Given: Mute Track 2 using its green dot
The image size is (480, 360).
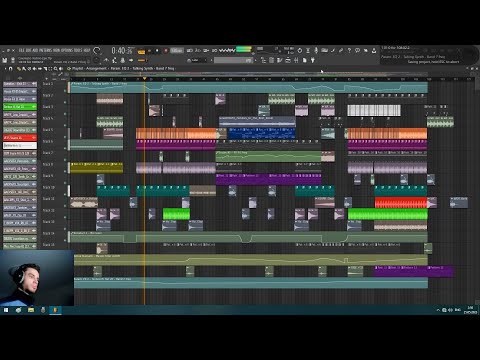Looking at the screenshot, I should pos(65,102).
